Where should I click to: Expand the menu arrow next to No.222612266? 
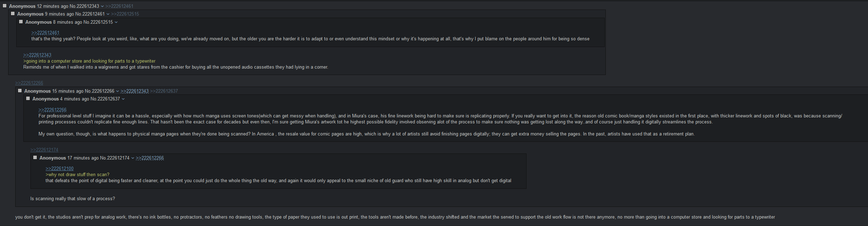[117, 91]
